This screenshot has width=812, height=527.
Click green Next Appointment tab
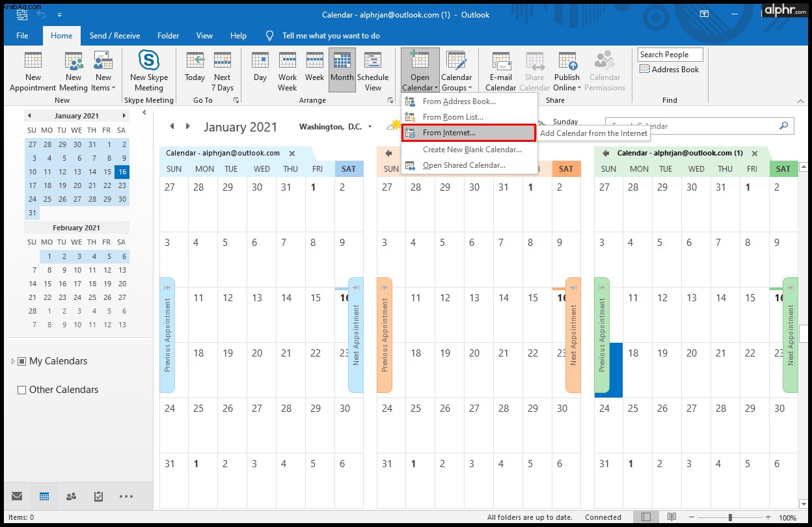pyautogui.click(x=791, y=335)
